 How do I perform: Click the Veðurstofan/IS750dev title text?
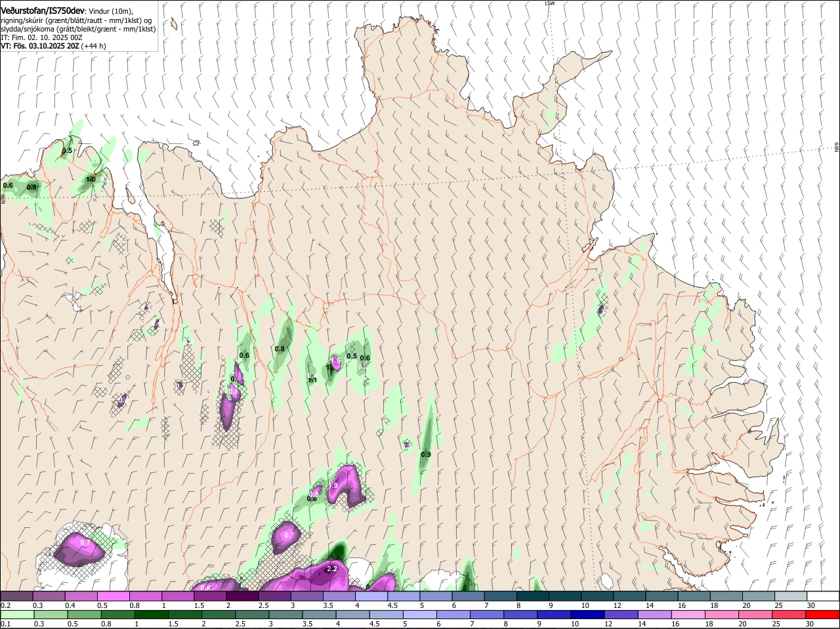(43, 11)
